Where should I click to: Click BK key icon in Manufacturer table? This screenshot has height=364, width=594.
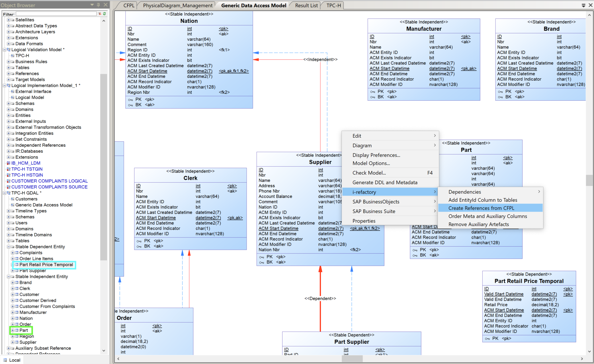pyautogui.click(x=373, y=97)
